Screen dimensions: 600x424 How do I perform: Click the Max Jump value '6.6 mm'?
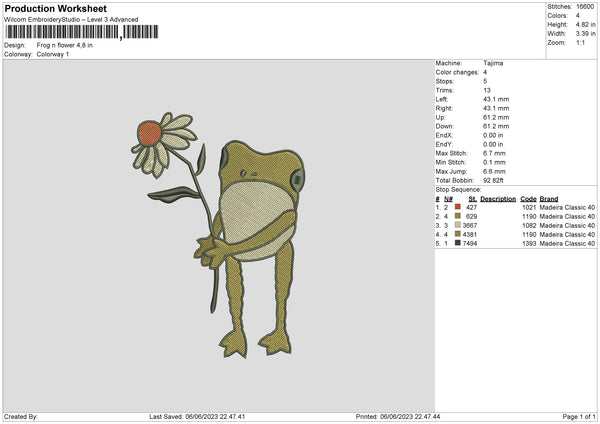point(494,171)
